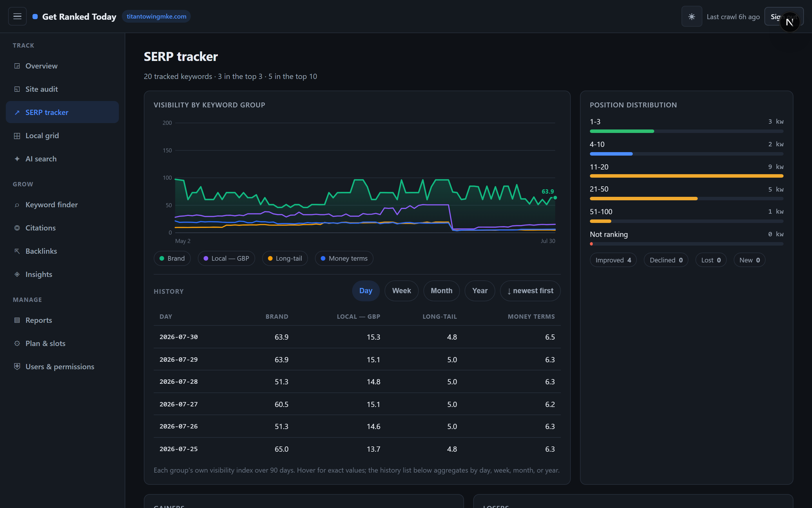Go to Site audit
The height and width of the screenshot is (508, 812).
62,89
